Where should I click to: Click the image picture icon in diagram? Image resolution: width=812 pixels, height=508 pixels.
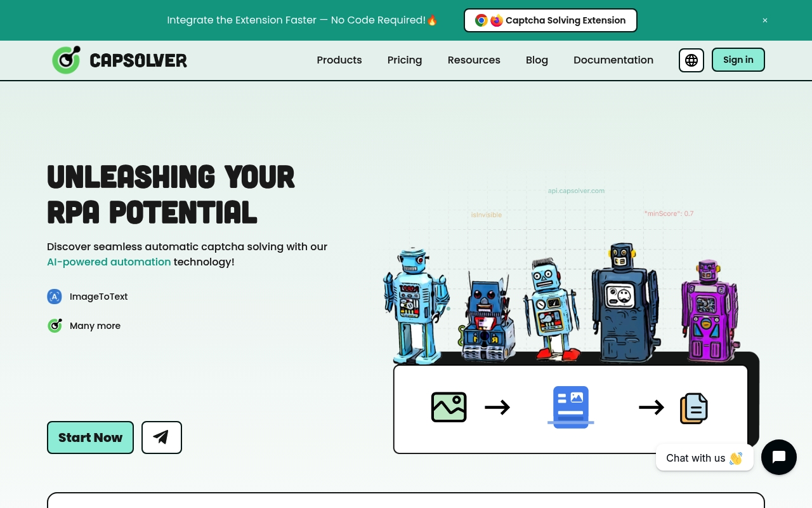tap(449, 407)
